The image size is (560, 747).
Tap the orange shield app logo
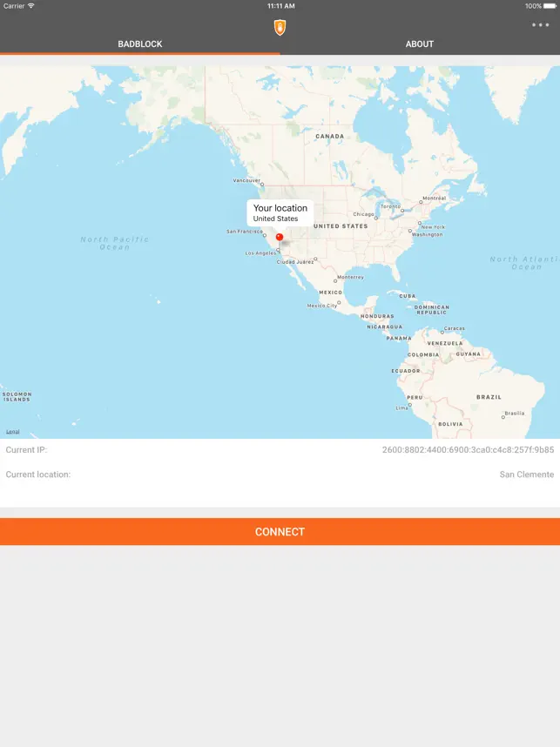pos(280,27)
